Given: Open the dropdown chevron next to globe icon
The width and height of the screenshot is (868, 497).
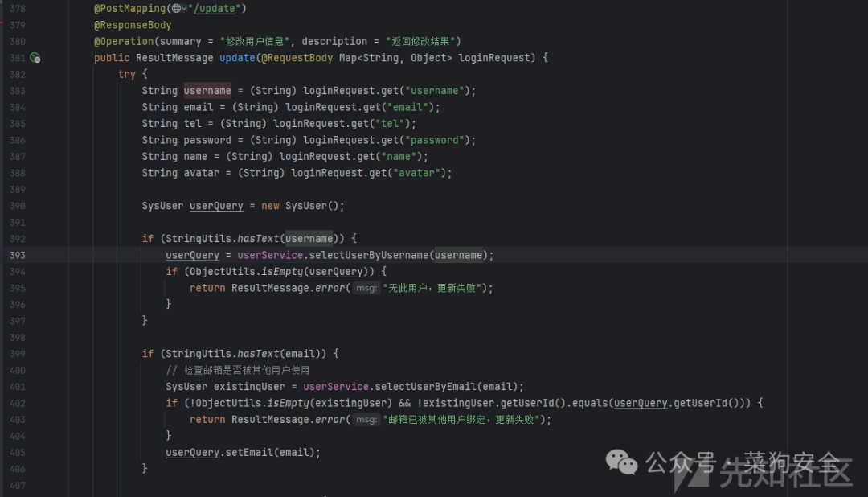Looking at the screenshot, I should tap(184, 9).
